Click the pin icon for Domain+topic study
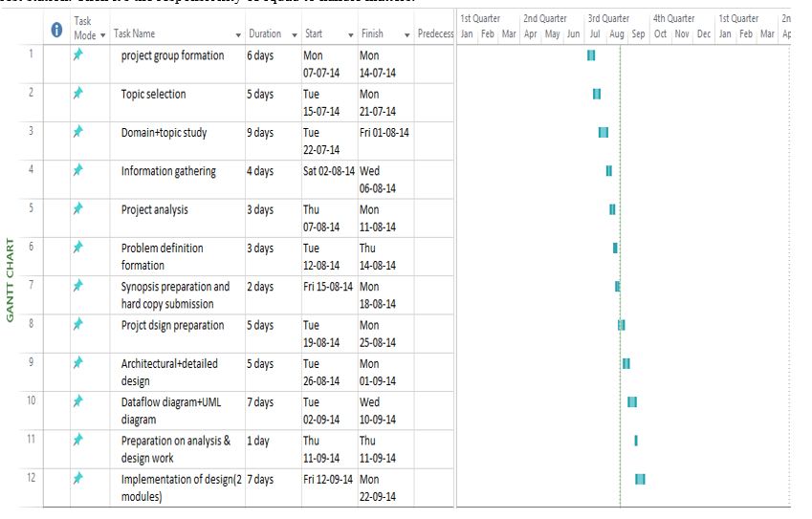 point(78,132)
